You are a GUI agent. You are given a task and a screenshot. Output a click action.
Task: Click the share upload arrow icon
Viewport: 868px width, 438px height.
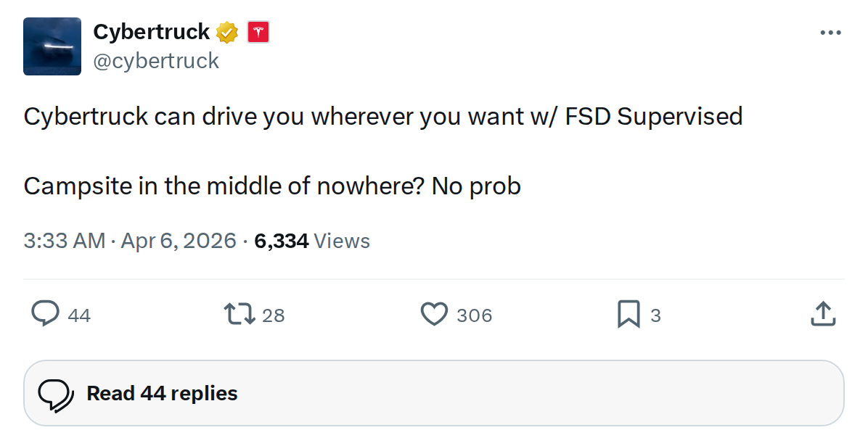[822, 314]
